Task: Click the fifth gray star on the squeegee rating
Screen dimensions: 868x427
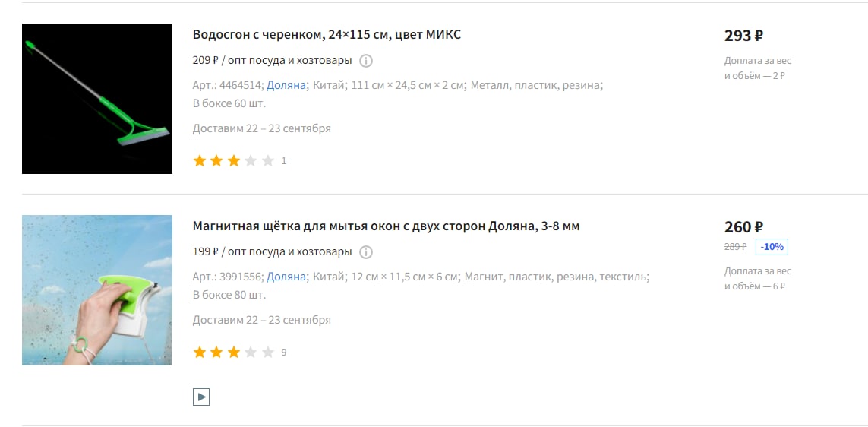Action: pyautogui.click(x=268, y=160)
